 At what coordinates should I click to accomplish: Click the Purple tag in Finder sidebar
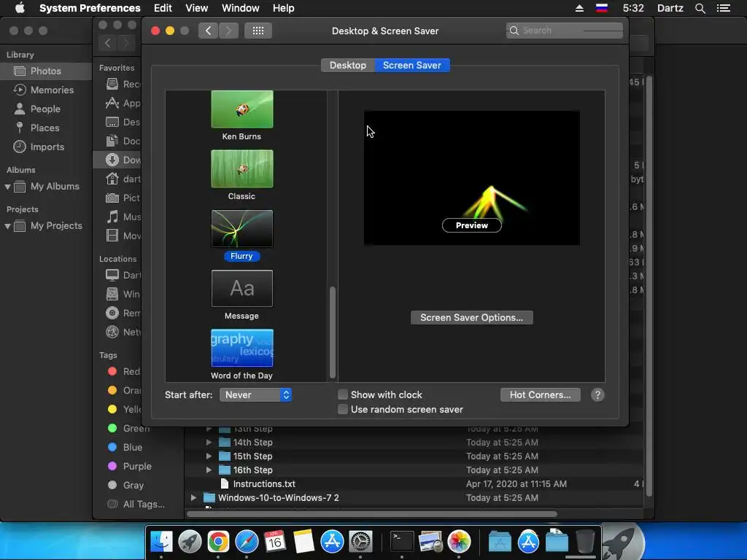pyautogui.click(x=137, y=467)
